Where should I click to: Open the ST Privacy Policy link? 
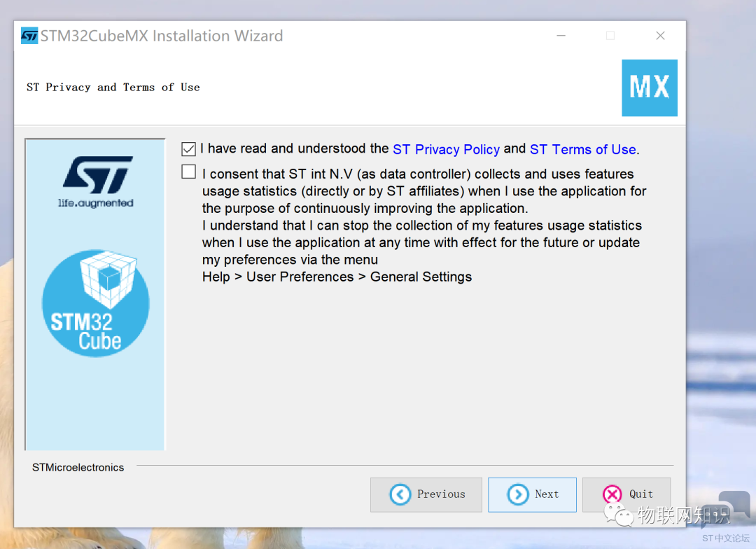(446, 149)
